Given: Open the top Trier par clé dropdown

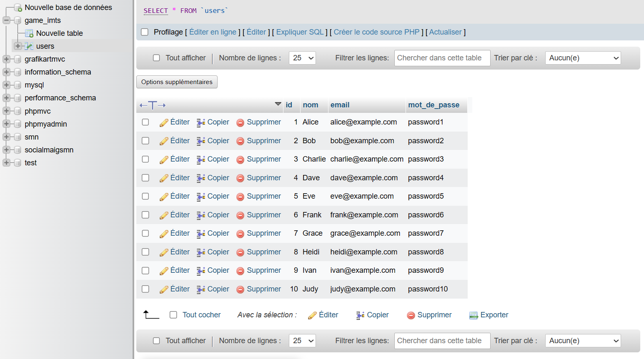Looking at the screenshot, I should tap(583, 58).
